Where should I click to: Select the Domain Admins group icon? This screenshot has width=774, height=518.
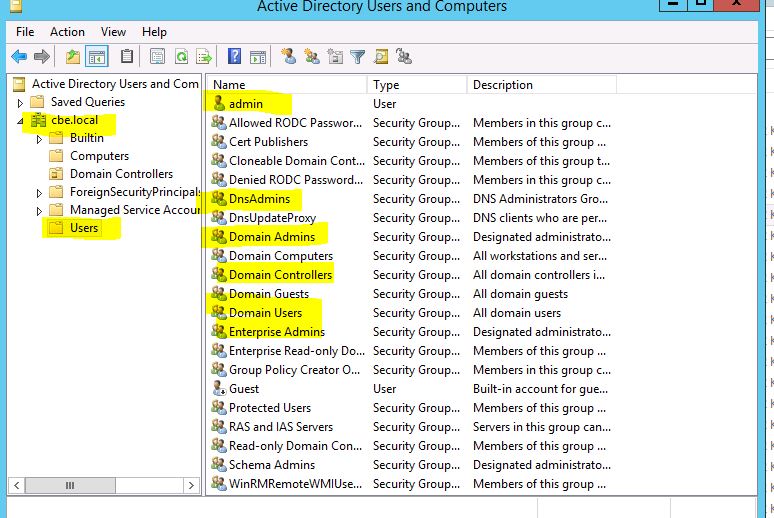[219, 237]
